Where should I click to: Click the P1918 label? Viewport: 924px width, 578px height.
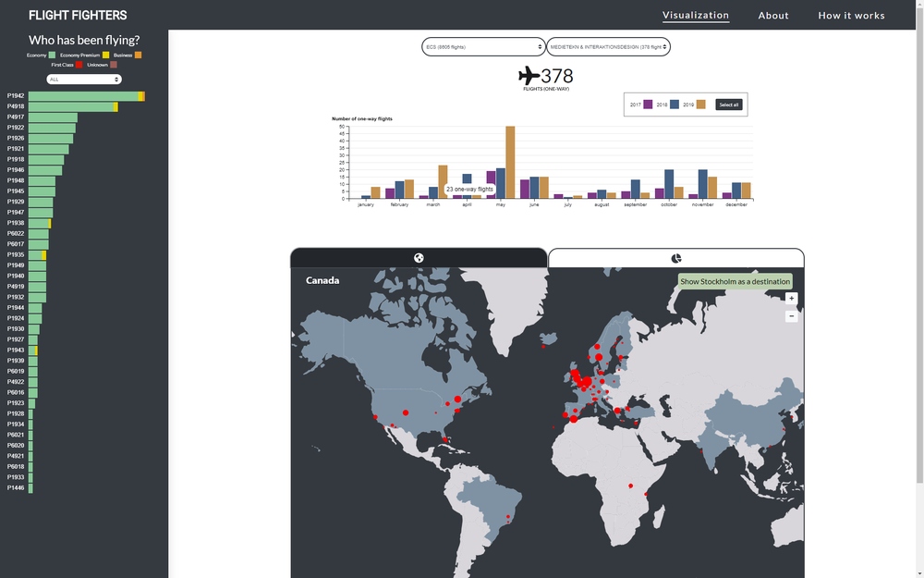pos(16,159)
